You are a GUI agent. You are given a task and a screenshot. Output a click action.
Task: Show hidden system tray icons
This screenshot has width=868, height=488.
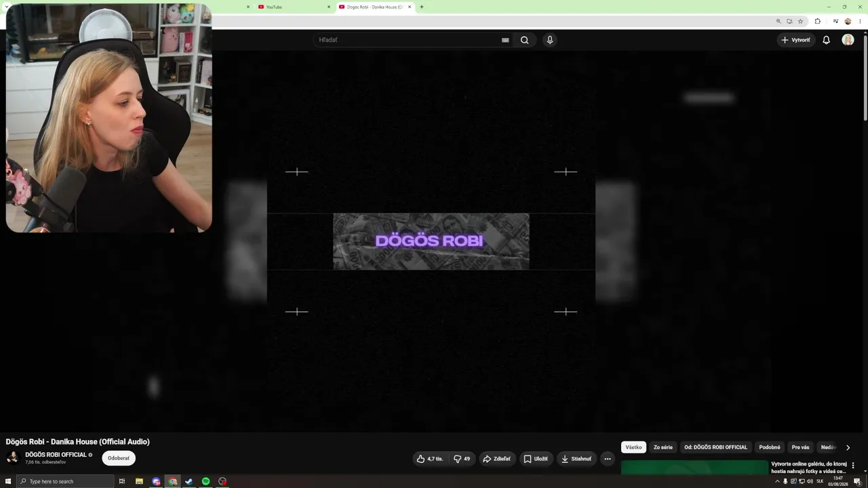click(777, 481)
